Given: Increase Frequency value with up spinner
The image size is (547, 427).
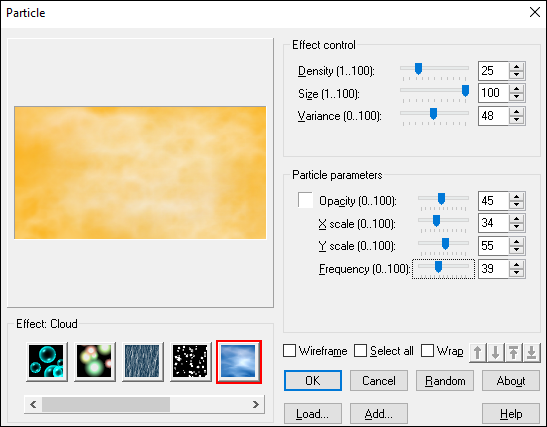Looking at the screenshot, I should (x=517, y=264).
